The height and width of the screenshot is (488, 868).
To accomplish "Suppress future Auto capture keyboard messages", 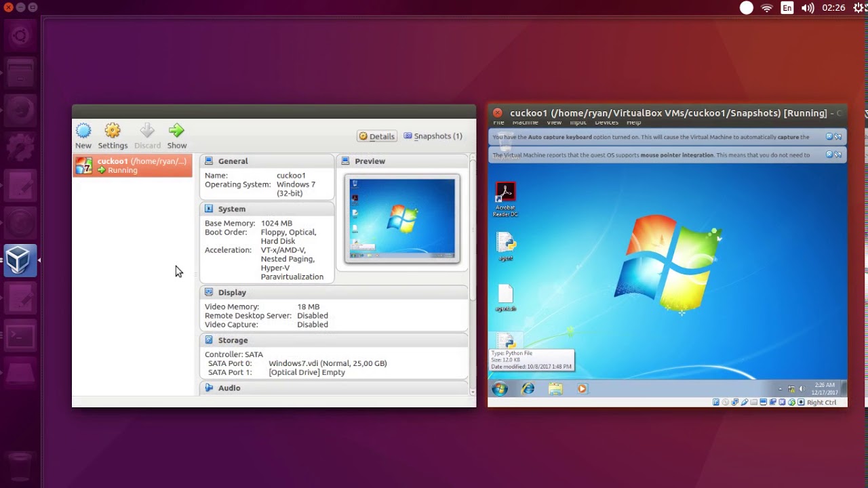I will coord(838,137).
